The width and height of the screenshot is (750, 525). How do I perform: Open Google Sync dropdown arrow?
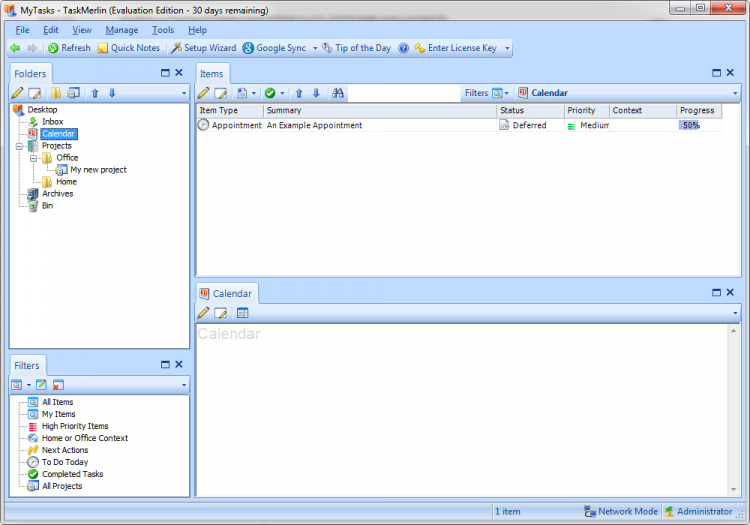(315, 48)
